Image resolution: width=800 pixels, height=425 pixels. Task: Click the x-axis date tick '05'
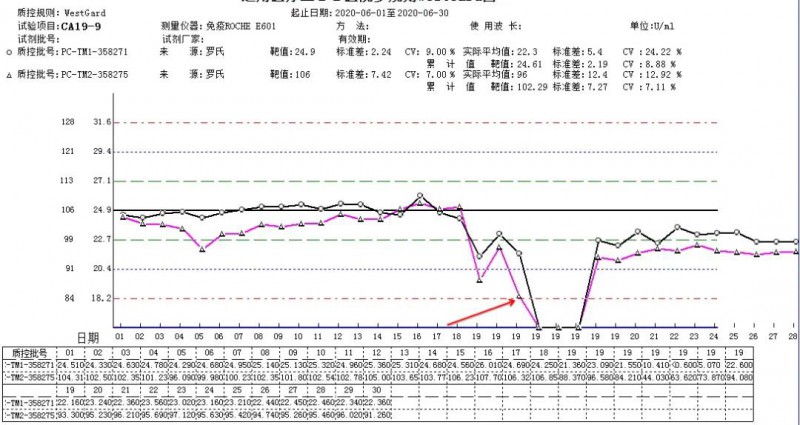coord(199,337)
